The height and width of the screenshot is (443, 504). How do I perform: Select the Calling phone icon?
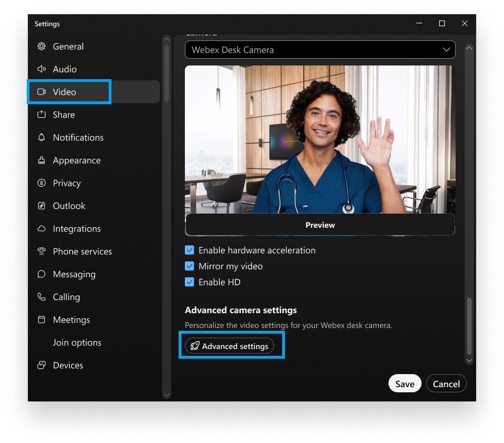(41, 297)
